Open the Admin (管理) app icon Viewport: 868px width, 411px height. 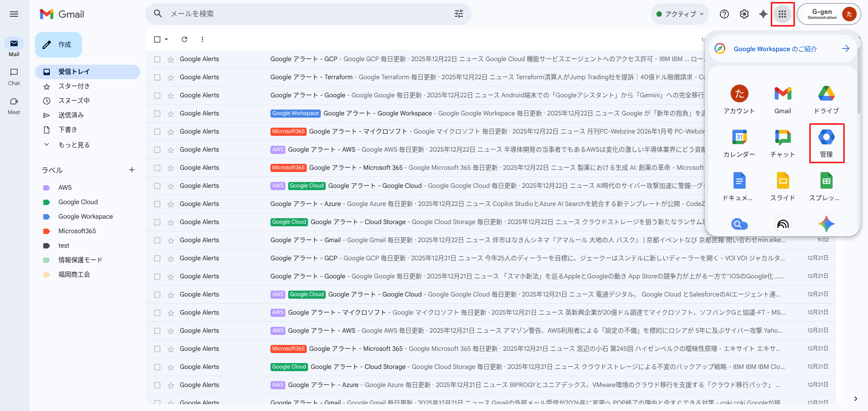point(826,143)
